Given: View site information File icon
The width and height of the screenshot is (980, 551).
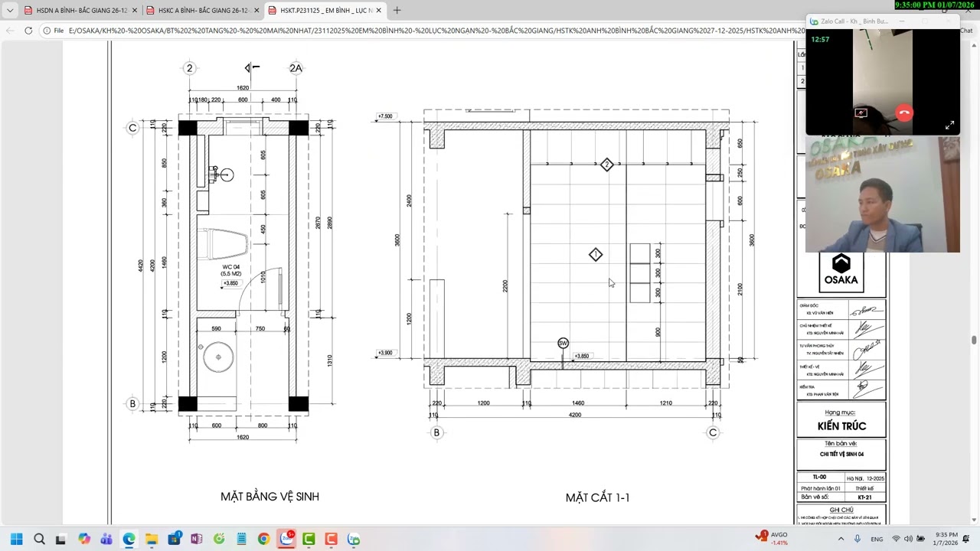Looking at the screenshot, I should coord(53,31).
